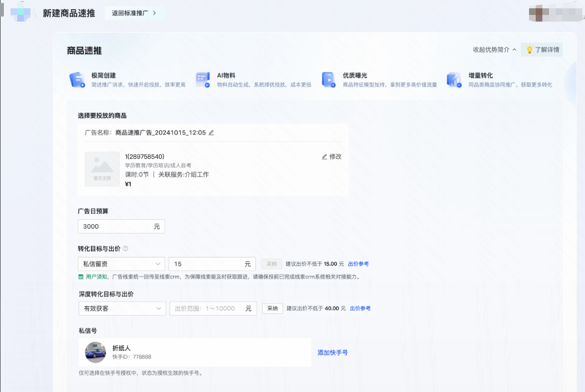This screenshot has width=585, height=392.
Task: Click 修改 to change the selected product
Action: pos(333,156)
